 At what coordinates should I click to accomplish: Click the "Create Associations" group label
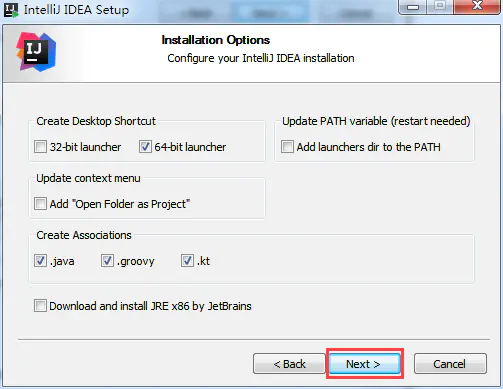pyautogui.click(x=84, y=235)
